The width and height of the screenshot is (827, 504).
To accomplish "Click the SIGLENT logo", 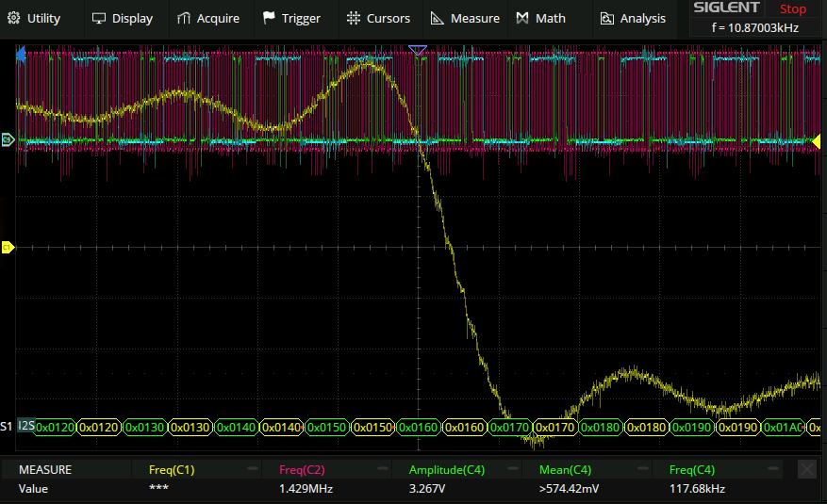I will pos(727,8).
